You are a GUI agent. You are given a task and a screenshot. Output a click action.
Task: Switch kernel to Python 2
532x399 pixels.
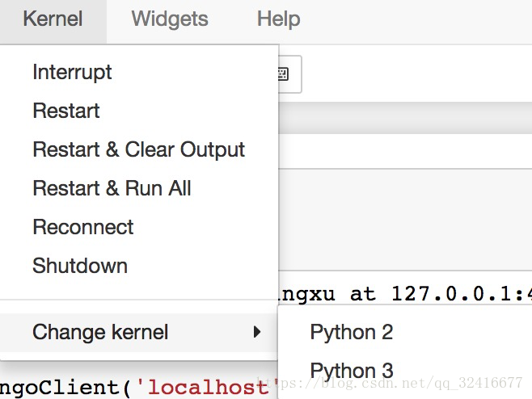tap(405, 332)
